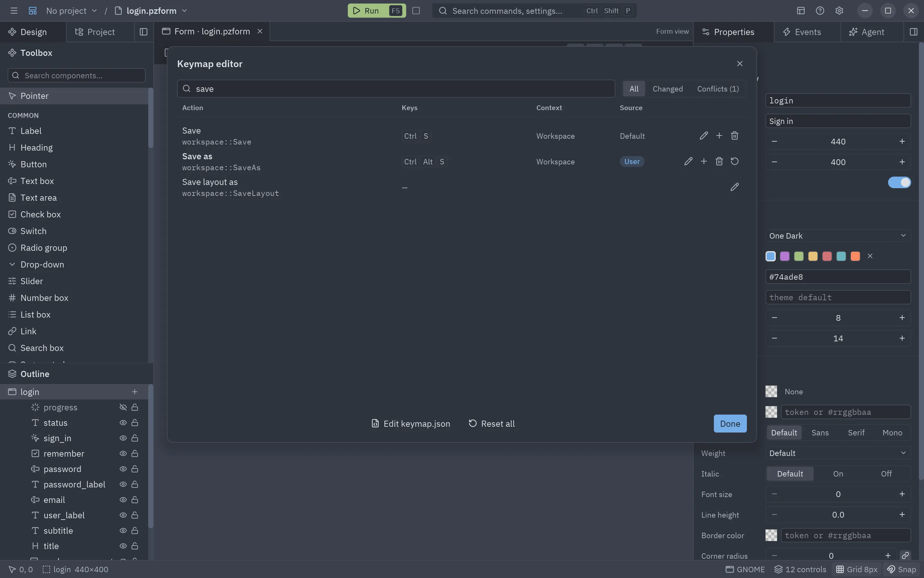Image resolution: width=924 pixels, height=578 pixels.
Task: Open the login.pzform file dropdown
Action: point(151,11)
